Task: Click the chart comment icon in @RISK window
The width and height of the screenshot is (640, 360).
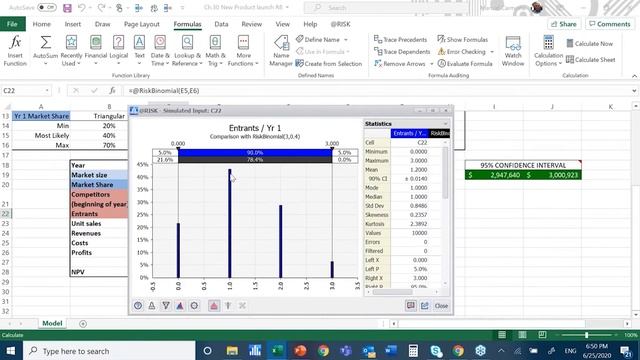Action: [411, 306]
